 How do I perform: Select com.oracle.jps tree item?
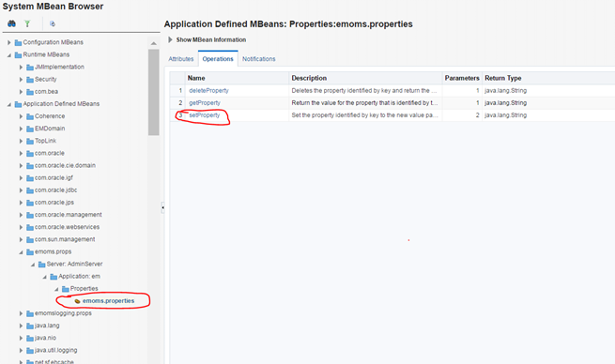point(54,203)
